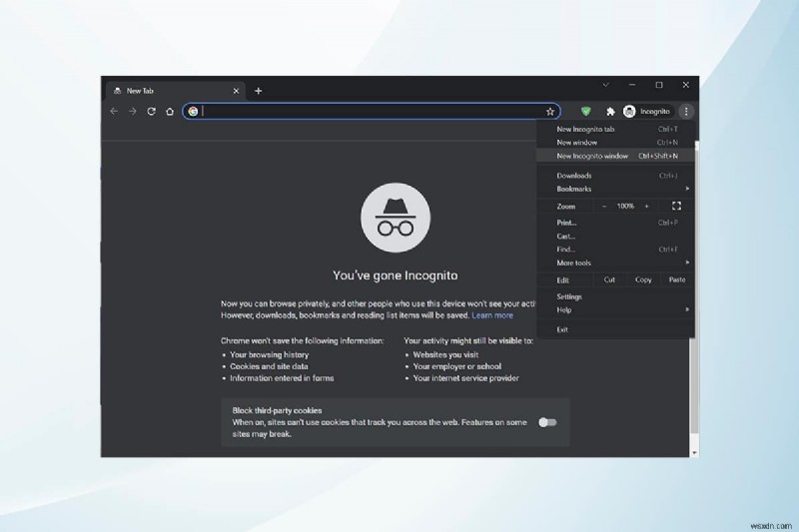Image resolution: width=799 pixels, height=532 pixels.
Task: Minimize the Chrome window
Action: point(632,85)
